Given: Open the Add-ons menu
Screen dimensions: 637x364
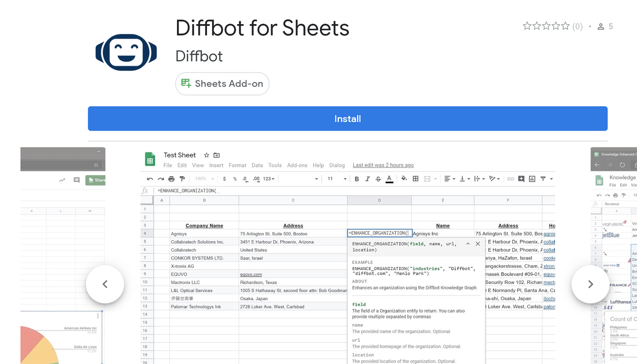Looking at the screenshot, I should click(297, 165).
